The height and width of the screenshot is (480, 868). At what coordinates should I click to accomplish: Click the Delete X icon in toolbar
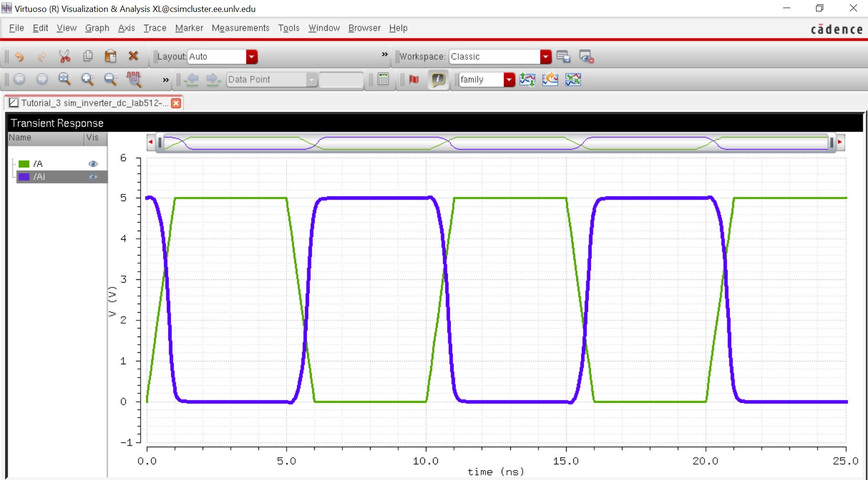pyautogui.click(x=134, y=56)
